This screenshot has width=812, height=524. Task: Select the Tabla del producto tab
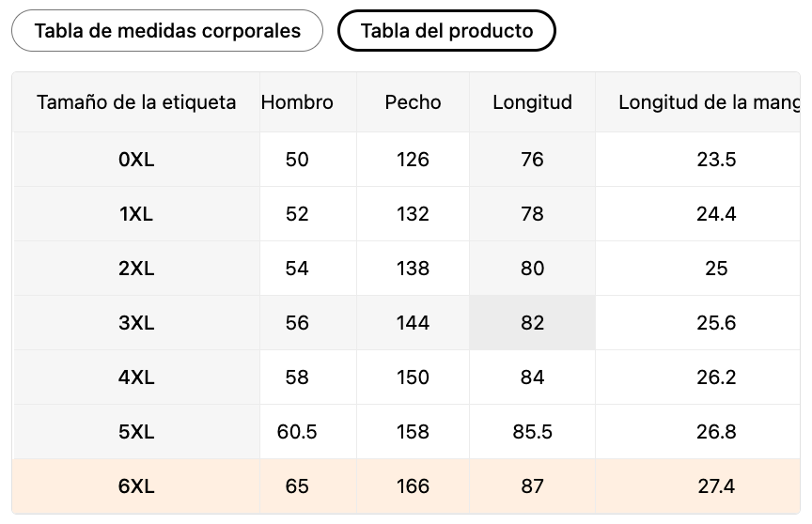[x=446, y=31]
